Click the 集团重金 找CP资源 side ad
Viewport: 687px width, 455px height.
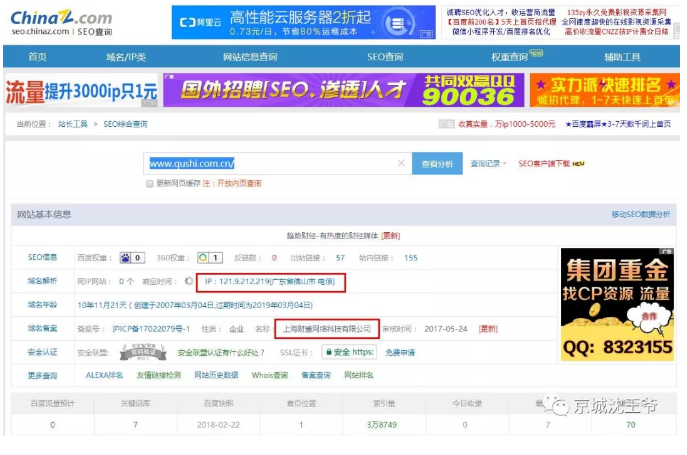pyautogui.click(x=617, y=305)
